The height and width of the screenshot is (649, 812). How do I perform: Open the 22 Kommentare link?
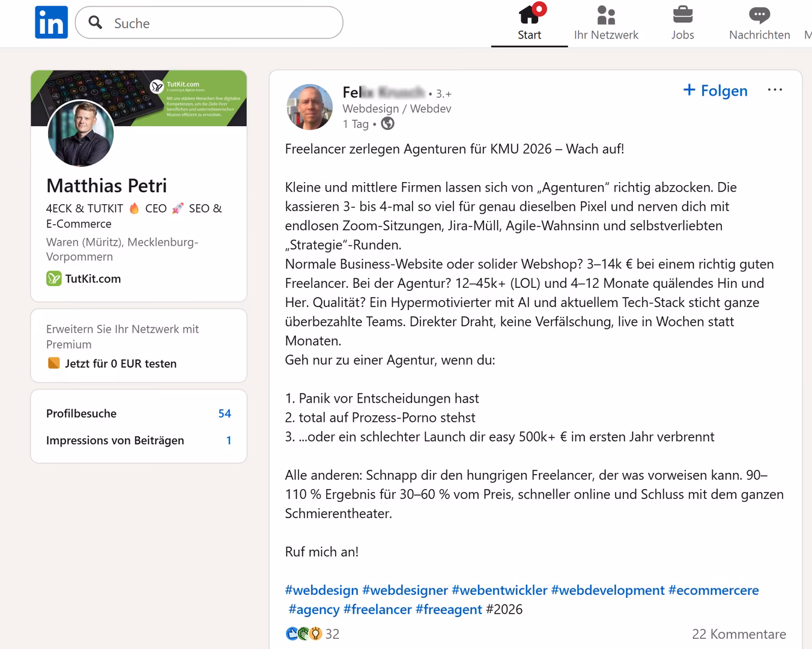(739, 634)
